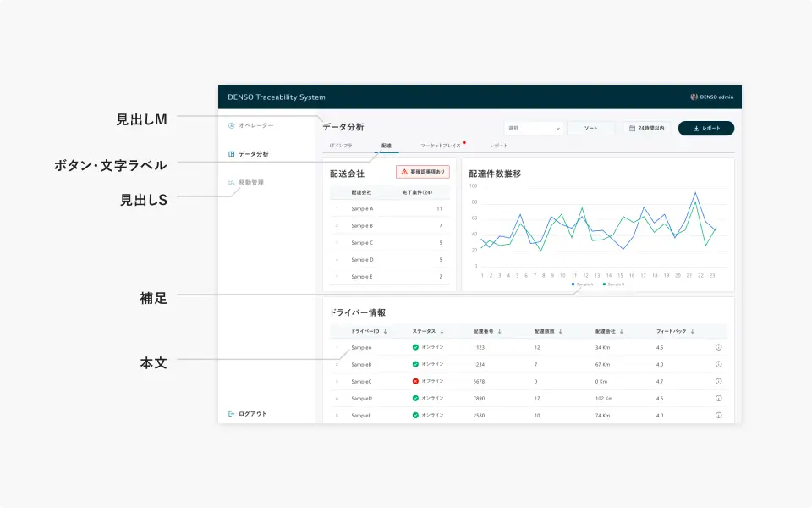This screenshot has width=812, height=508.
Task: Click the レポート download button
Action: [706, 129]
